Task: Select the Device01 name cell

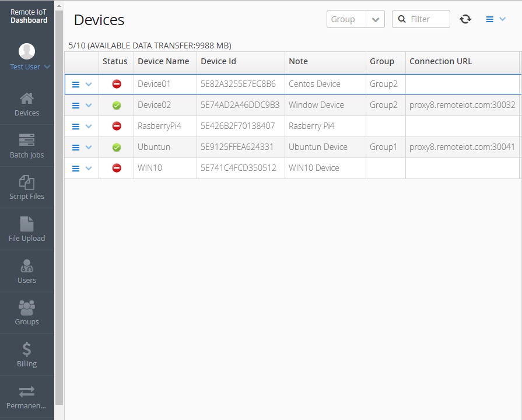Action: pos(165,84)
